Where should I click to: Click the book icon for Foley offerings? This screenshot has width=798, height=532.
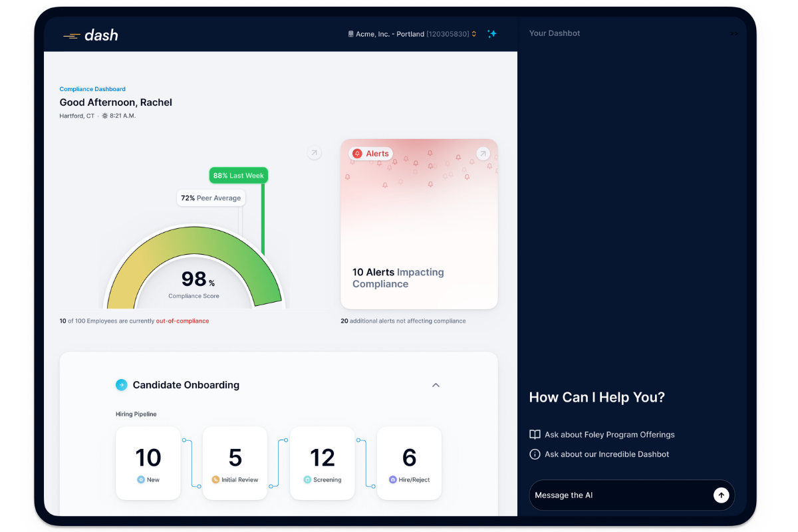click(x=535, y=435)
